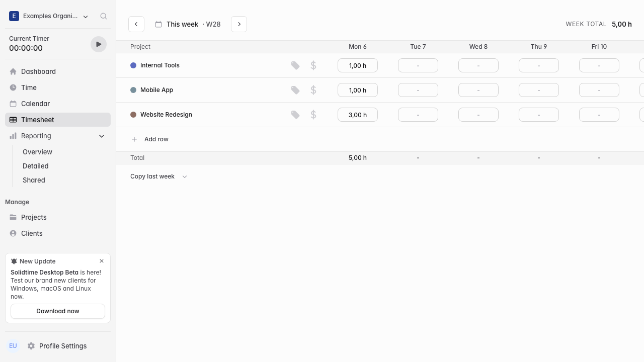Click the tag icon for Mobile App
This screenshot has width=644, height=362.
[295, 90]
